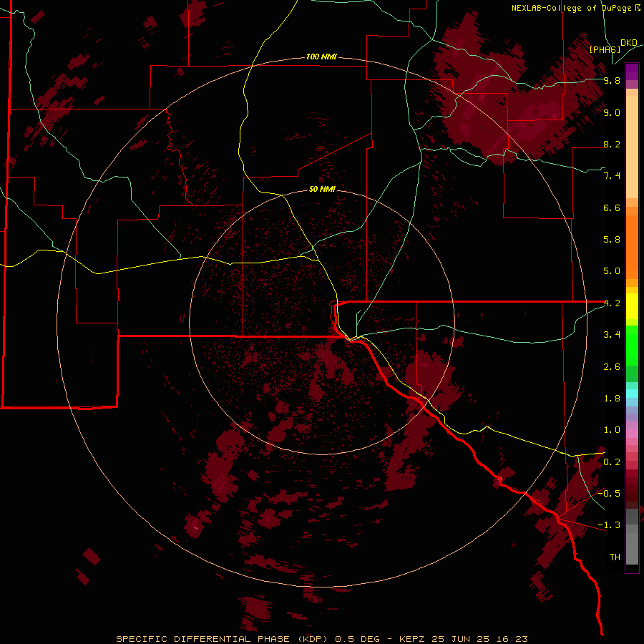Click the DKD label above the color bar
This screenshot has width=644, height=644.
tap(629, 43)
